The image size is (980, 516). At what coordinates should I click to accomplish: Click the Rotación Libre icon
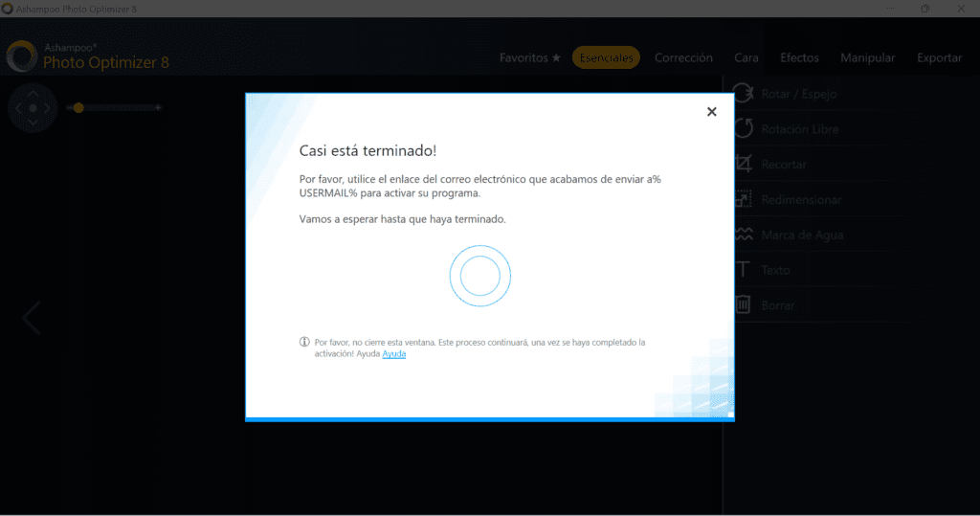(743, 128)
